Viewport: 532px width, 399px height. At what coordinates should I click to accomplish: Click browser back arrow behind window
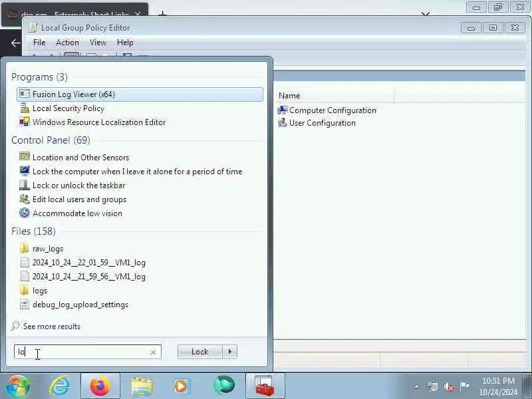pyautogui.click(x=15, y=43)
